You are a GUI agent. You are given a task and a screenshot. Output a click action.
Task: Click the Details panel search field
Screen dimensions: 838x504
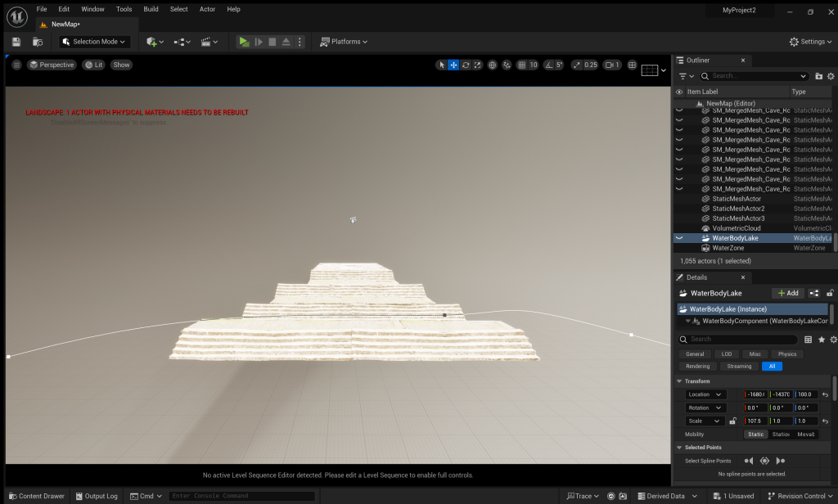pos(737,339)
